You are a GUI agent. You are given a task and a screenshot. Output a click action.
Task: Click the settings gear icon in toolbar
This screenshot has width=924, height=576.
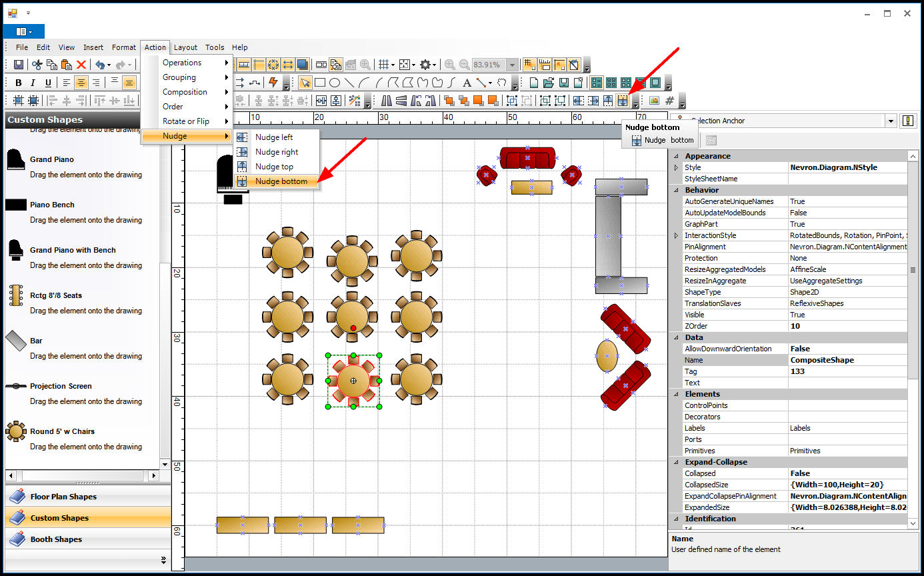[x=425, y=65]
